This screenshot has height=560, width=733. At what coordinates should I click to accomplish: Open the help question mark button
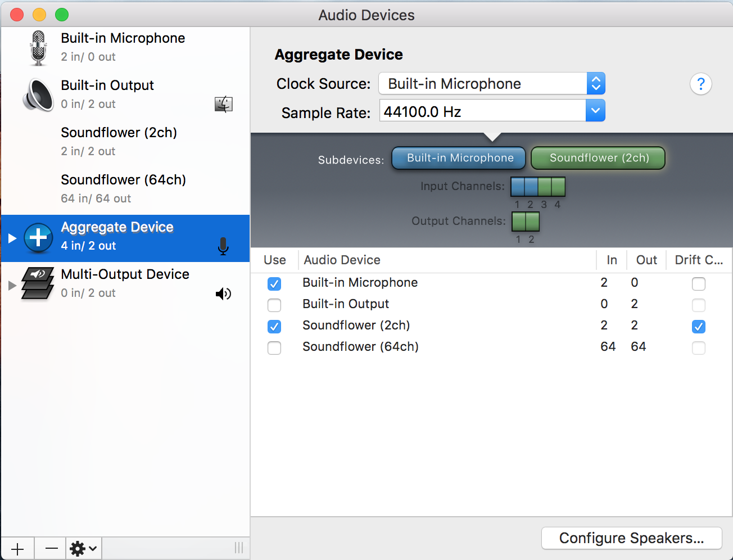click(701, 84)
